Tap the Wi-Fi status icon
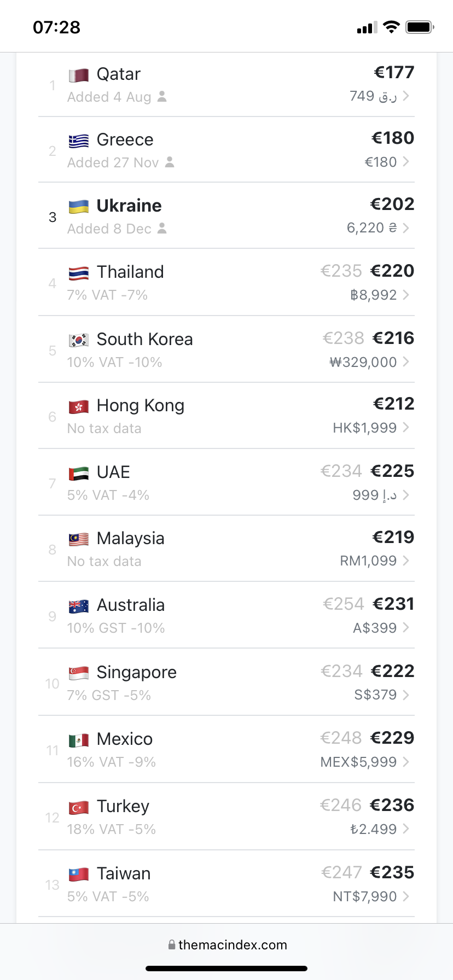This screenshot has width=453, height=980. [x=391, y=27]
